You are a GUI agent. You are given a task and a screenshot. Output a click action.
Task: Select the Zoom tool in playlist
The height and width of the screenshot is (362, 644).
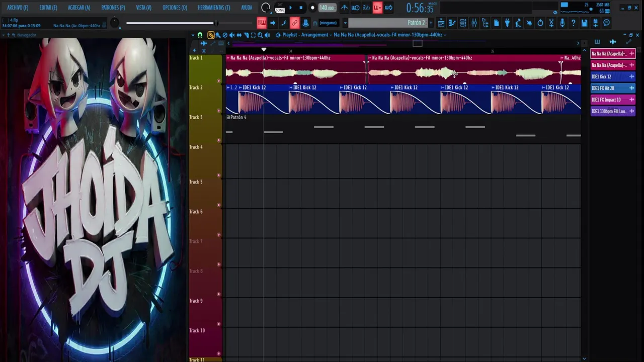[x=260, y=35]
